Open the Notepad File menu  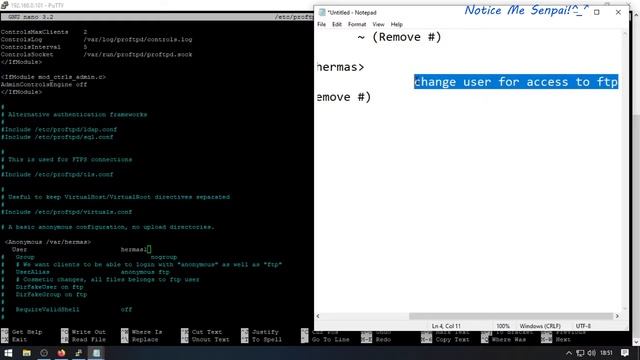pyautogui.click(x=322, y=24)
